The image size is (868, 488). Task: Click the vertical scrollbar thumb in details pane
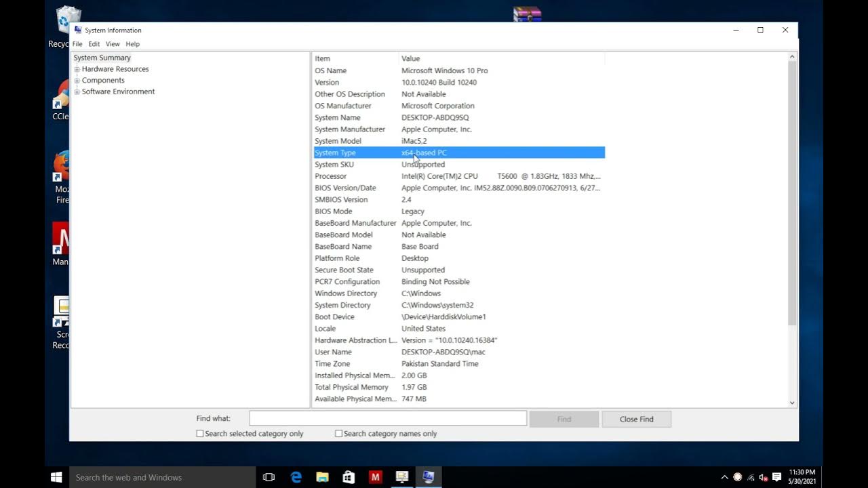792,193
